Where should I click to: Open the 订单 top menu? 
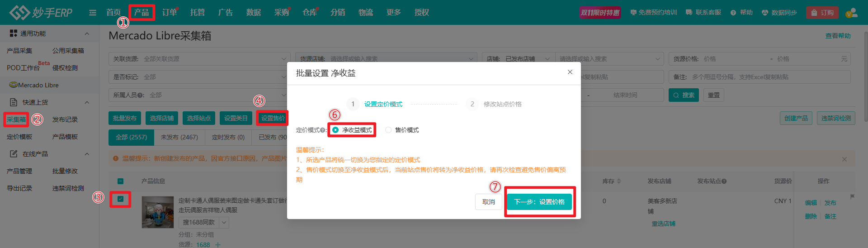170,12
